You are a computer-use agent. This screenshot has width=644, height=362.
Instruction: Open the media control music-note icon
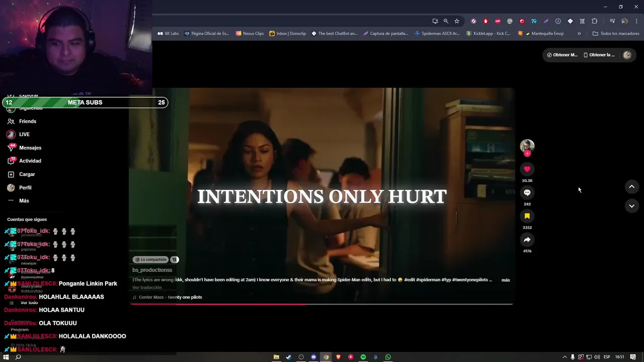coord(612,21)
